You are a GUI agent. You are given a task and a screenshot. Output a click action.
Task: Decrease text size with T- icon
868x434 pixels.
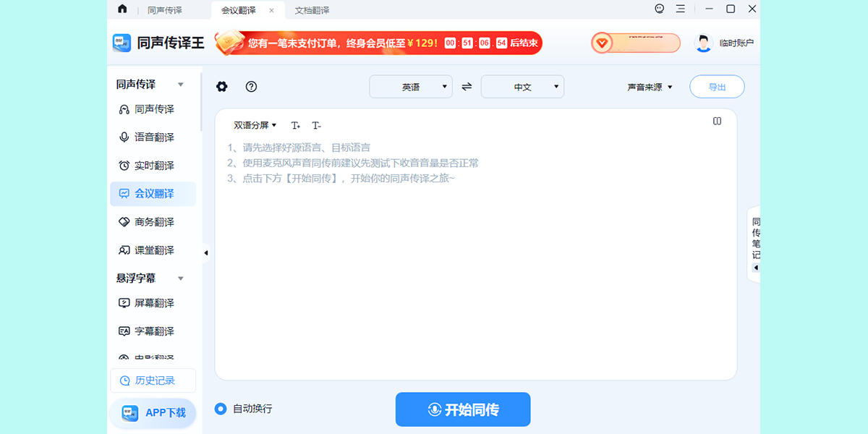pos(317,125)
